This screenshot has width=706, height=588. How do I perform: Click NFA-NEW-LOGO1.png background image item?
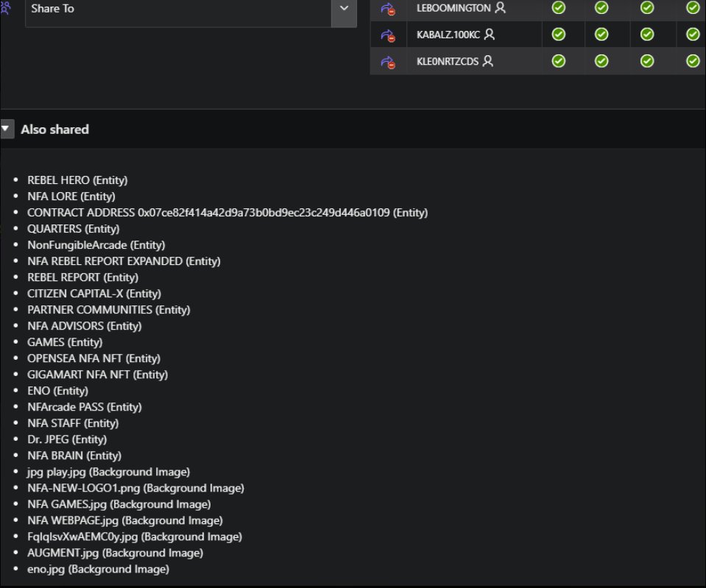(x=135, y=488)
